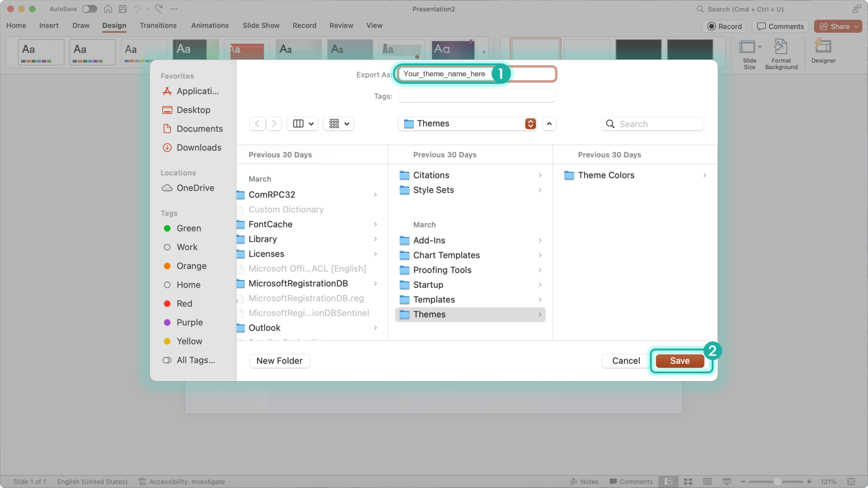
Task: Start recording with the Record button
Action: tap(724, 26)
